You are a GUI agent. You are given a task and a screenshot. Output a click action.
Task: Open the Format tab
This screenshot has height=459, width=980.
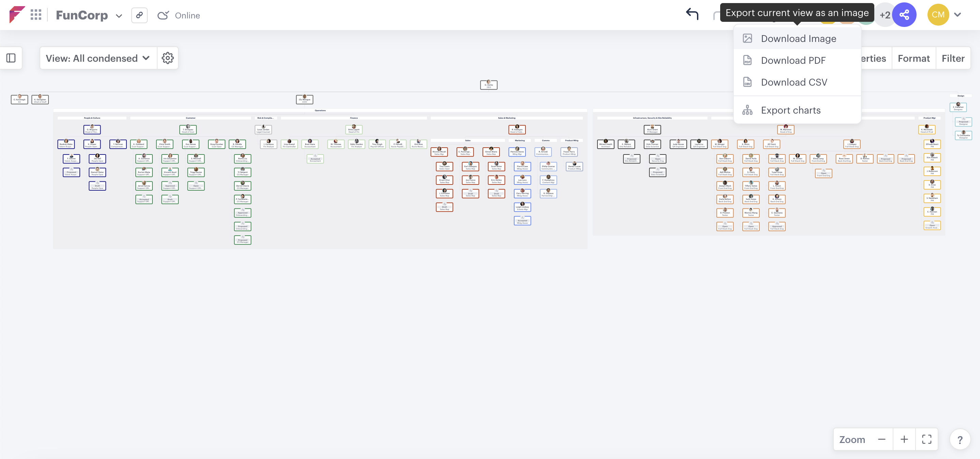tap(914, 58)
